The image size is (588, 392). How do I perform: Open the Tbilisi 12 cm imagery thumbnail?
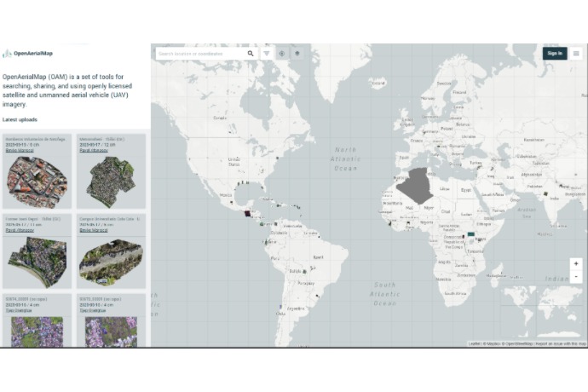(x=111, y=182)
